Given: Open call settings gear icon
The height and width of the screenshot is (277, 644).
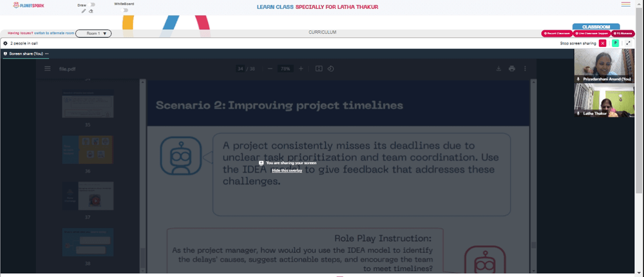Looking at the screenshot, I should pyautogui.click(x=5, y=43).
